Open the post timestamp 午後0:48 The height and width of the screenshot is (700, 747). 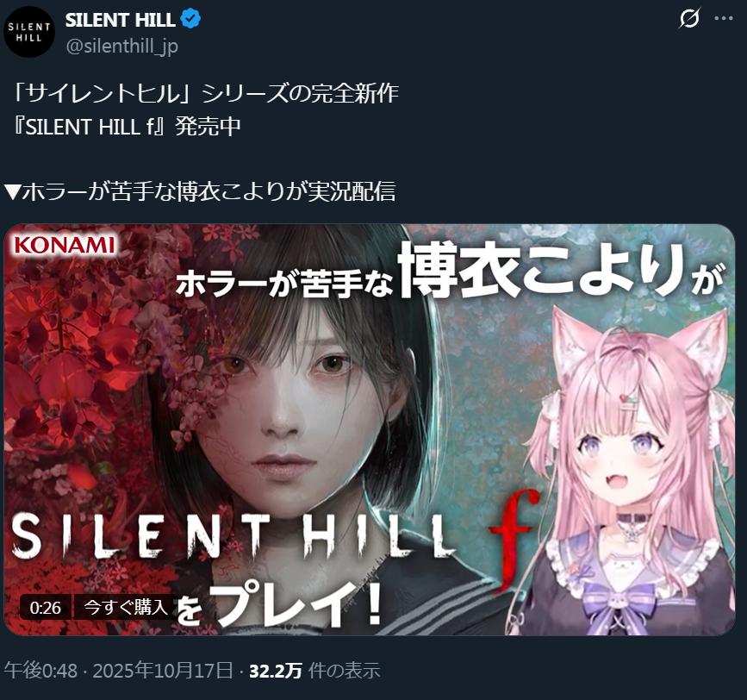(x=40, y=671)
